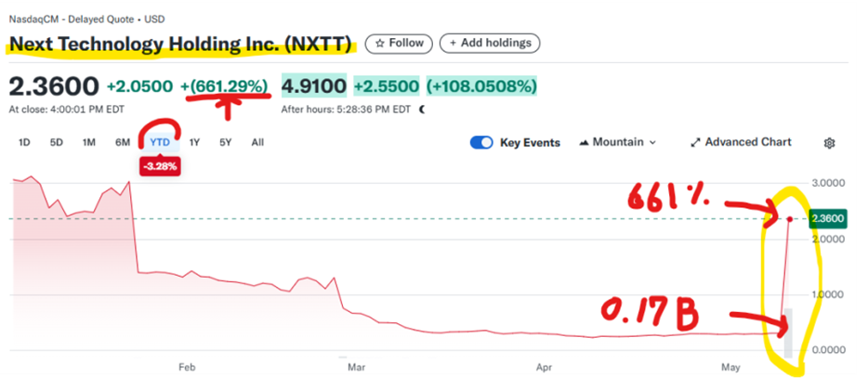Click the 'After hours: 5:28:36 PM EDT' text

pyautogui.click(x=346, y=110)
